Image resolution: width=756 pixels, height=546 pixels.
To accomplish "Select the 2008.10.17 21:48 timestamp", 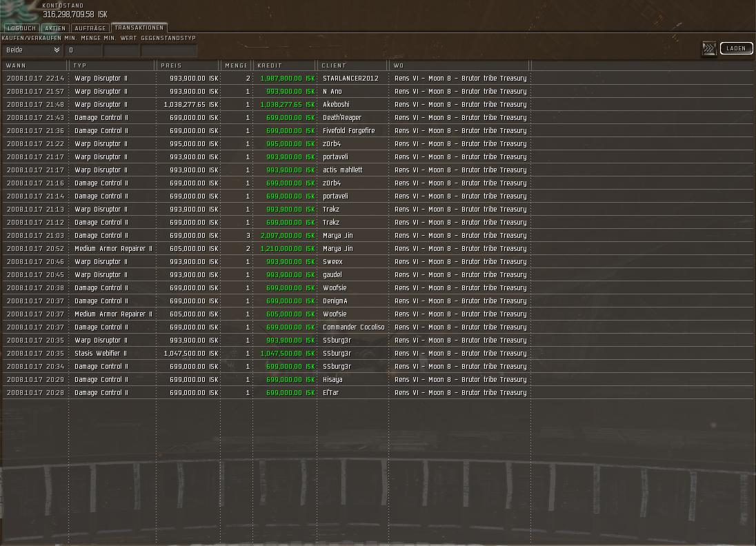I will click(35, 105).
